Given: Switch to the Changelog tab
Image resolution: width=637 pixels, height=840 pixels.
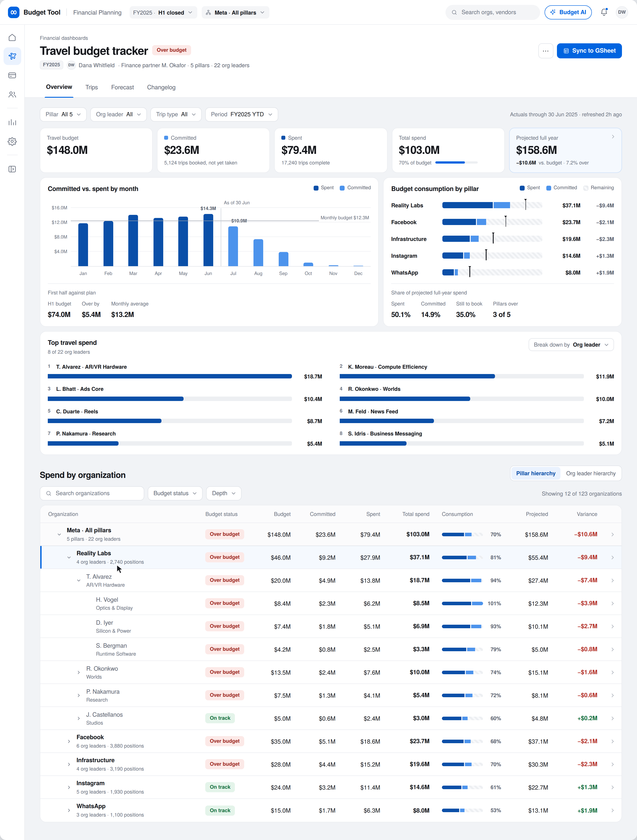Looking at the screenshot, I should point(161,87).
